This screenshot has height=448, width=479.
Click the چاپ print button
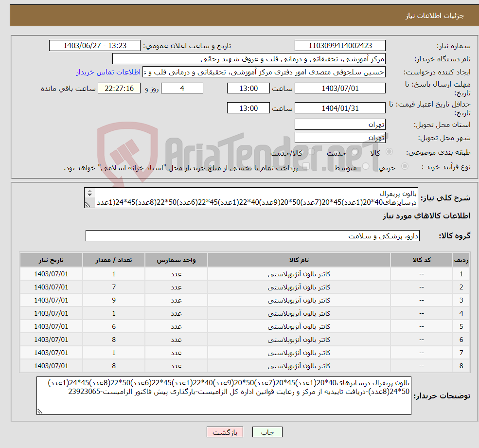(x=267, y=432)
